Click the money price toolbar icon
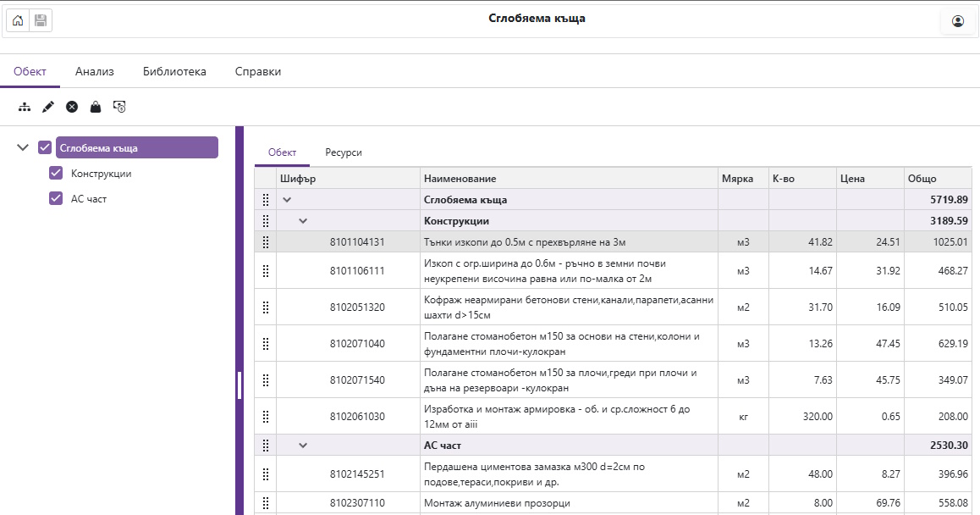Screen dimensions: 980x515 [119, 107]
